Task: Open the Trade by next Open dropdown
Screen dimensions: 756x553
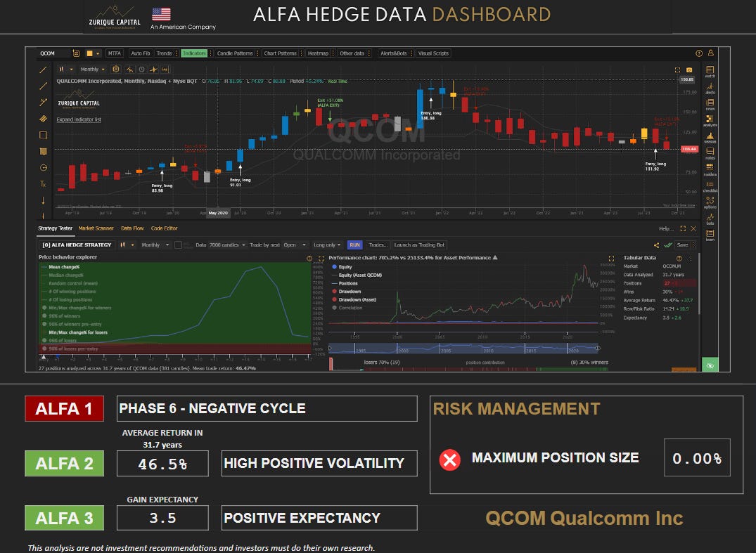Action: (295, 245)
